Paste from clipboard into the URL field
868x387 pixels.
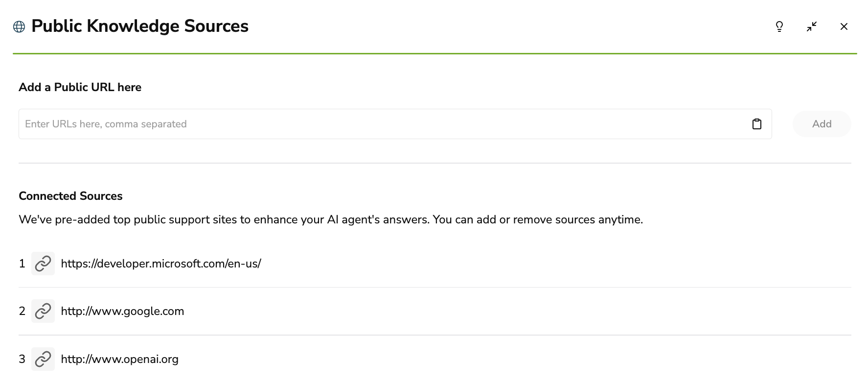(x=757, y=124)
